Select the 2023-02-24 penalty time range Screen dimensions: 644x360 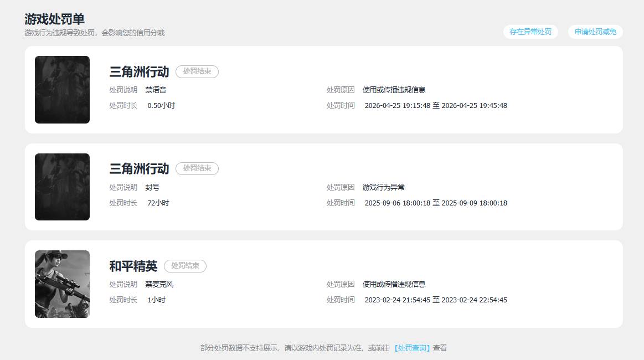[x=436, y=300]
